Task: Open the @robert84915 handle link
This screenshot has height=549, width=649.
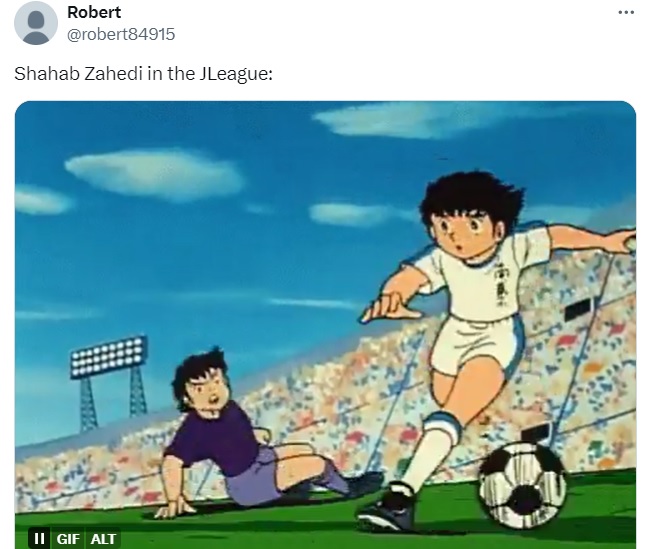Action: click(121, 34)
